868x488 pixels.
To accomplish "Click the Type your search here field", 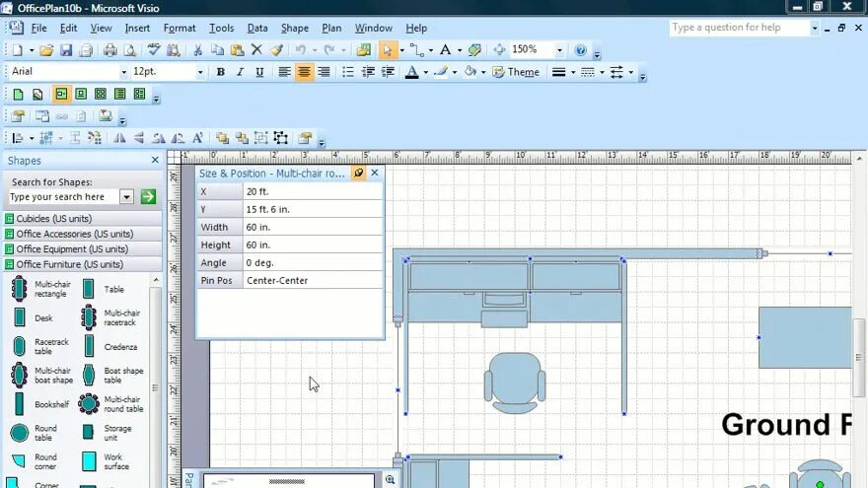I will pos(64,197).
